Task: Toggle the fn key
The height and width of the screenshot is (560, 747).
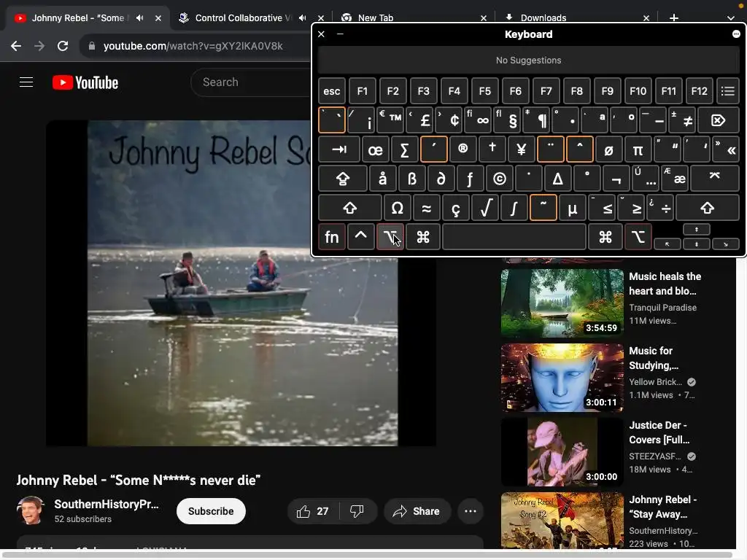Action: pos(332,237)
